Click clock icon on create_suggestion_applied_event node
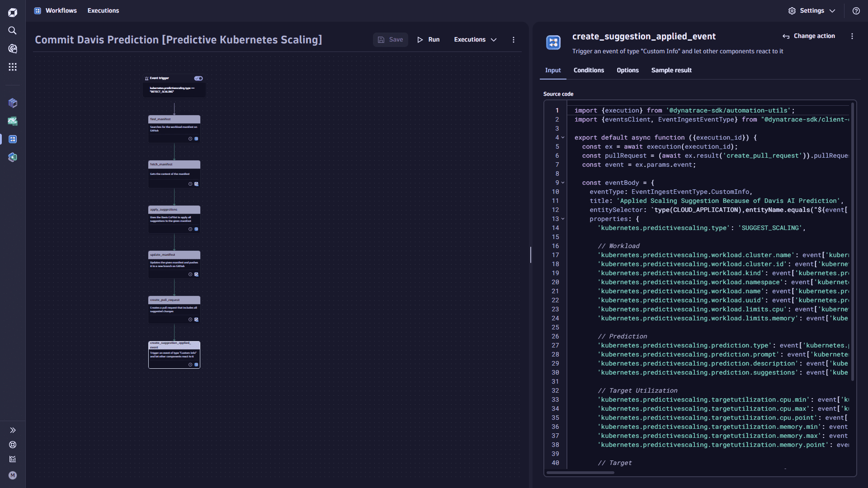 [190, 365]
